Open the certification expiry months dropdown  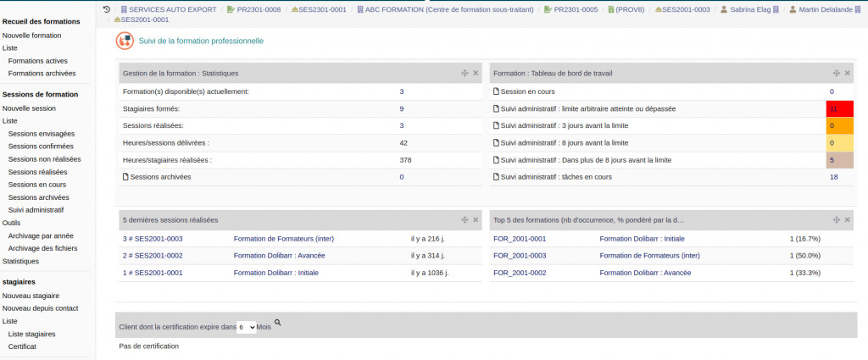(246, 327)
